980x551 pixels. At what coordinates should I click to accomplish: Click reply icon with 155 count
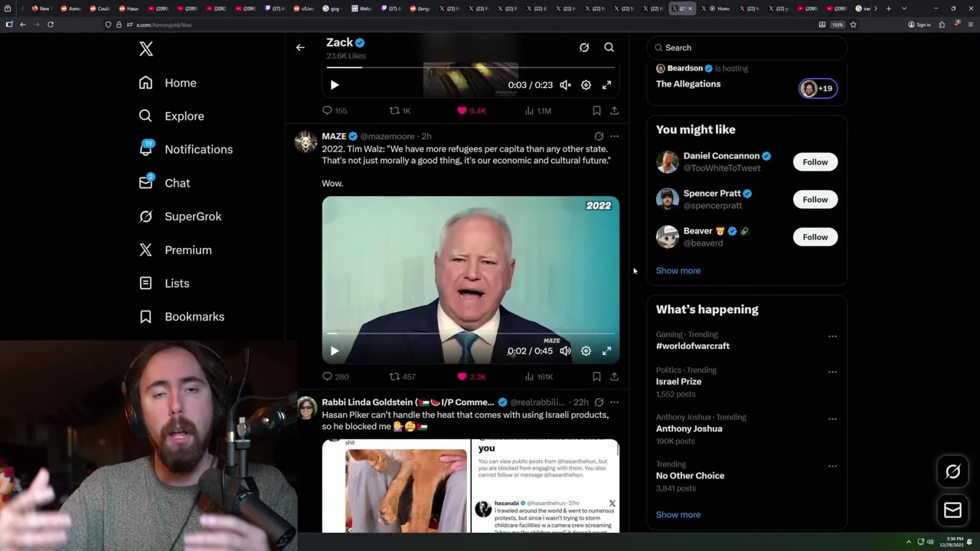tap(335, 111)
